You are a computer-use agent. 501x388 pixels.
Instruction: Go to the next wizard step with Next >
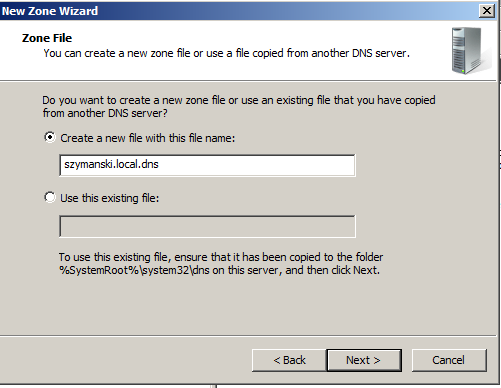click(x=364, y=360)
